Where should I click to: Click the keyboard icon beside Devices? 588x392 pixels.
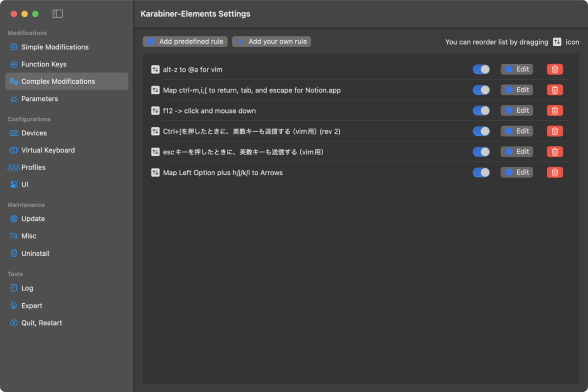tap(14, 133)
